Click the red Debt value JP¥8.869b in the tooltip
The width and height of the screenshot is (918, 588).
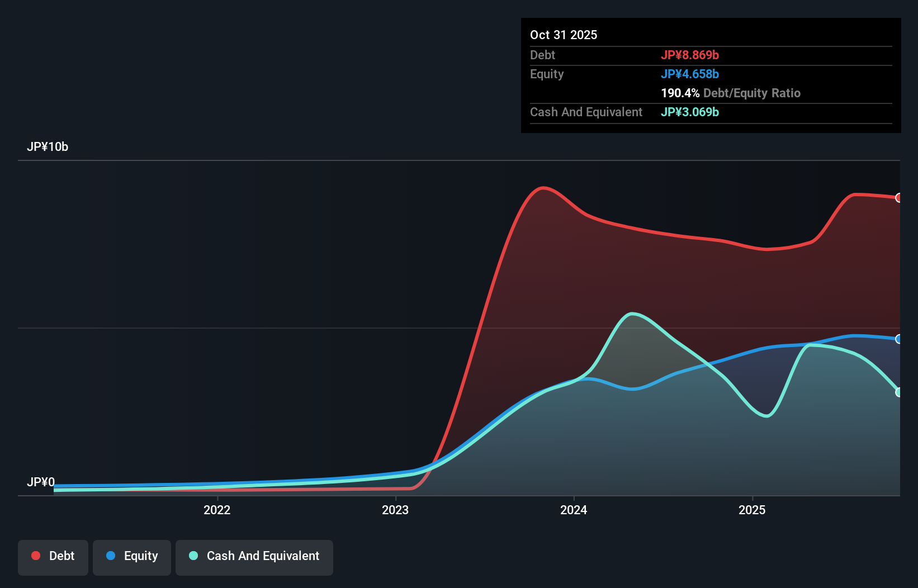coord(691,55)
